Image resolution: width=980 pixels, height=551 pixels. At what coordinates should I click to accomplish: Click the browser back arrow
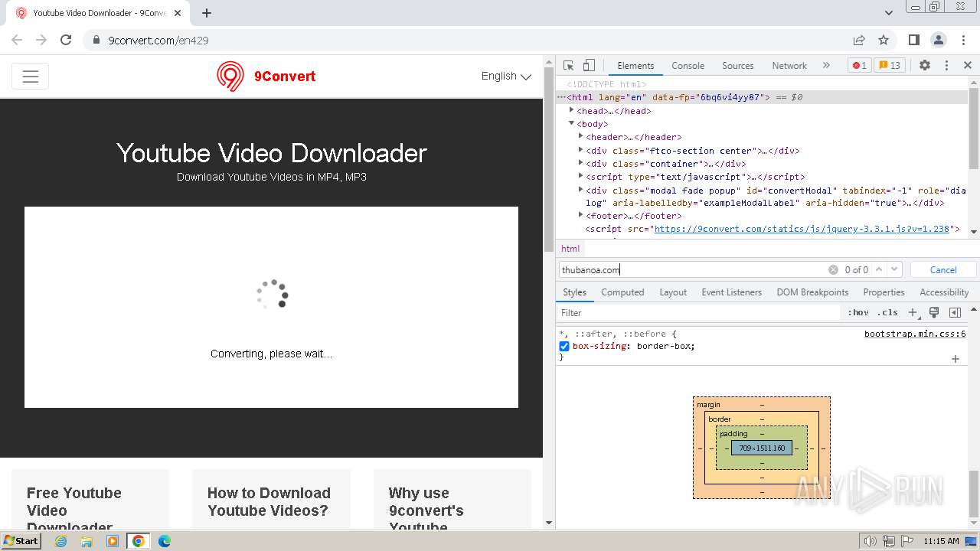(x=17, y=40)
